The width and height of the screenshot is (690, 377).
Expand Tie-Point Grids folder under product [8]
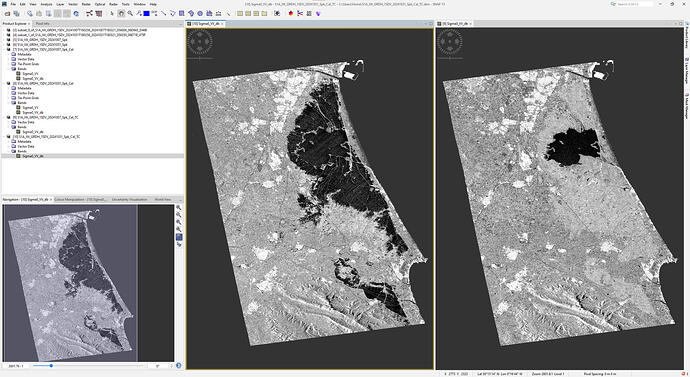pyautogui.click(x=8, y=98)
